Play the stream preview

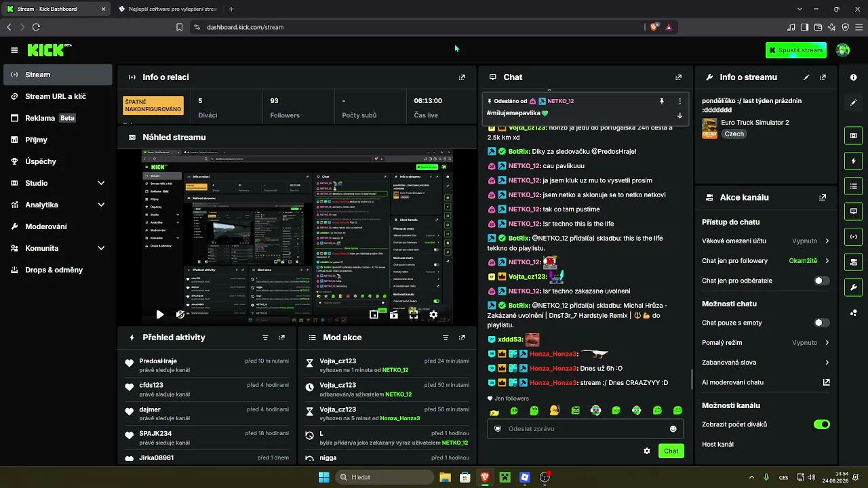(x=159, y=314)
